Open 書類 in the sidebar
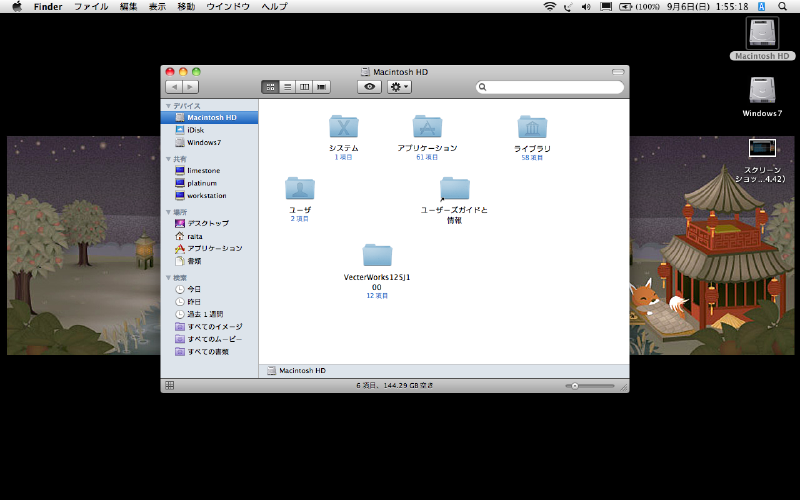The image size is (800, 500). tap(209, 261)
